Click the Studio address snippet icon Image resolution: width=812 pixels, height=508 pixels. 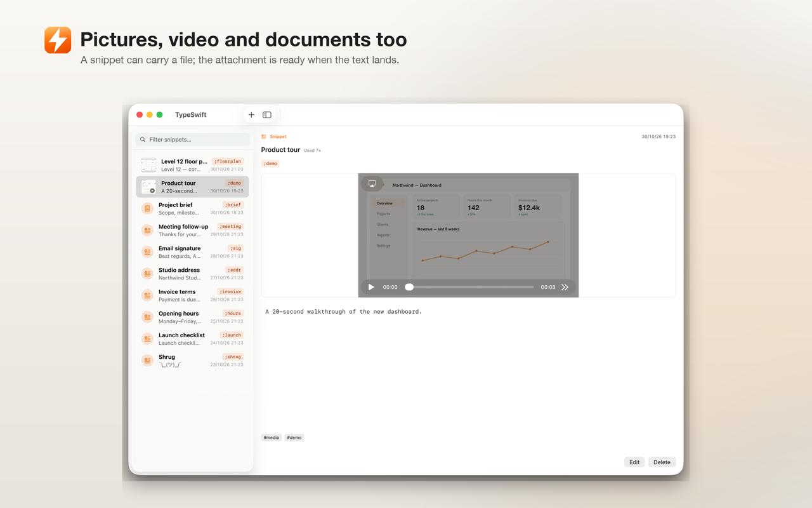(147, 274)
